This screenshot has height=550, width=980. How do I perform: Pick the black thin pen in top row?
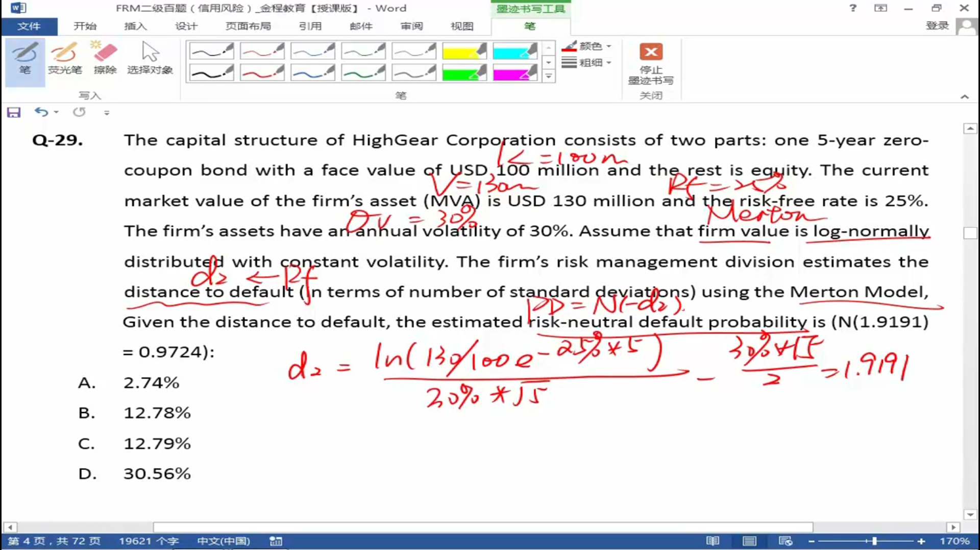click(x=211, y=51)
